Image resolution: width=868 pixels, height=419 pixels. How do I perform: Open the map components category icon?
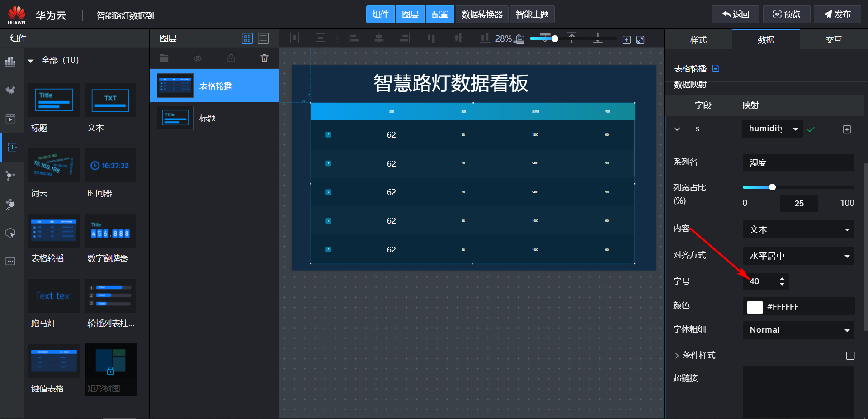pyautogui.click(x=10, y=90)
